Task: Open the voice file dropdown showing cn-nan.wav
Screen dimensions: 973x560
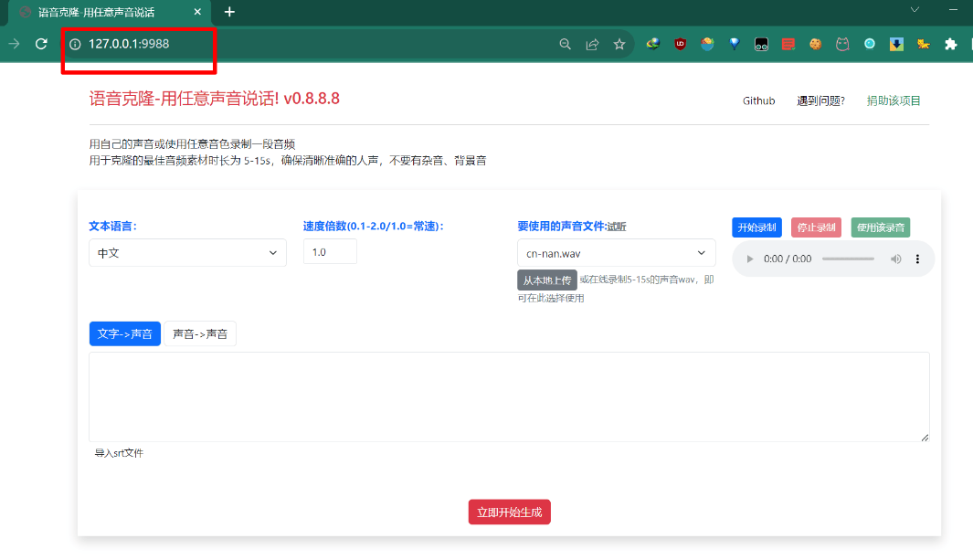Action: 617,252
